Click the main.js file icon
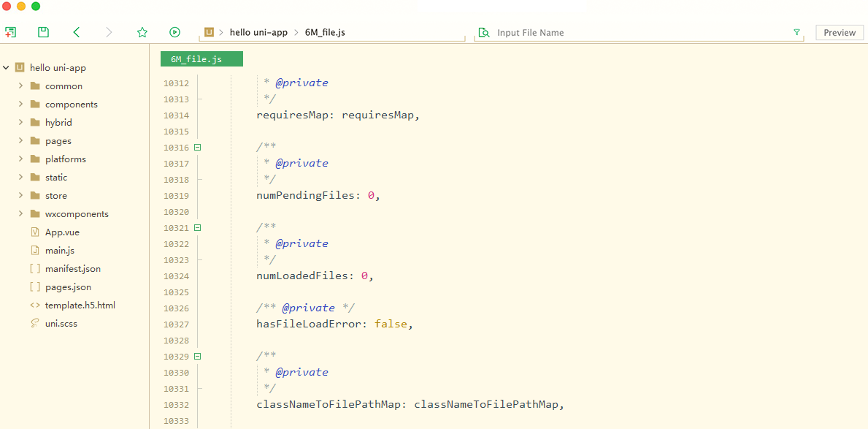The image size is (868, 429). [35, 251]
